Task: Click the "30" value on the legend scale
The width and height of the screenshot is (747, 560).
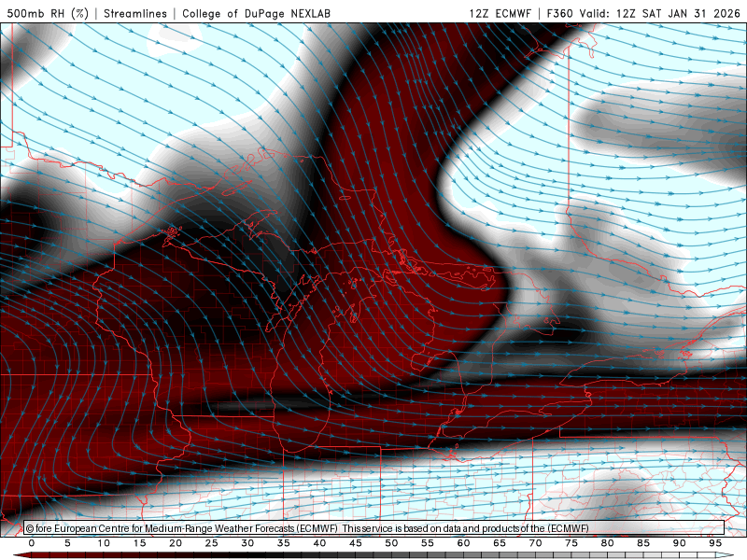Action: tap(247, 543)
